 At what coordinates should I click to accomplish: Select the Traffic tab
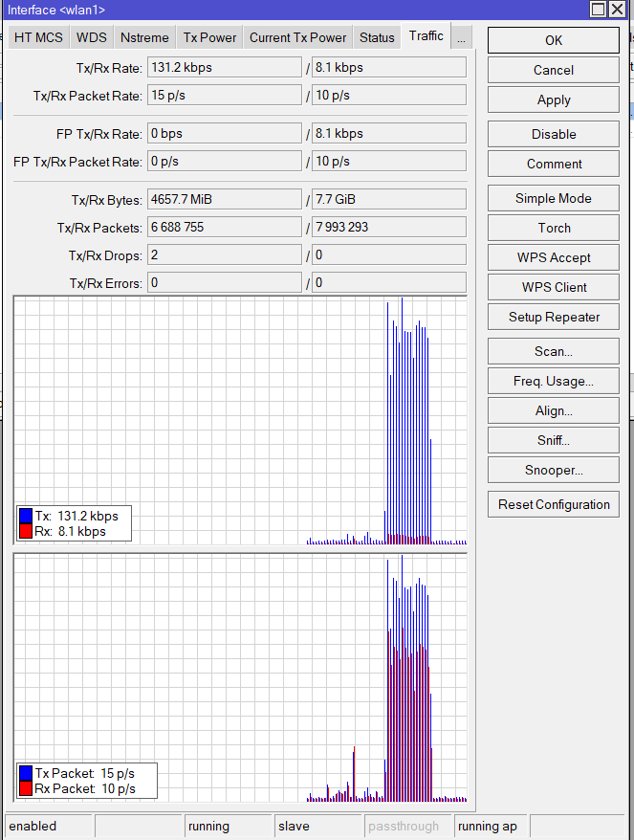[x=426, y=36]
